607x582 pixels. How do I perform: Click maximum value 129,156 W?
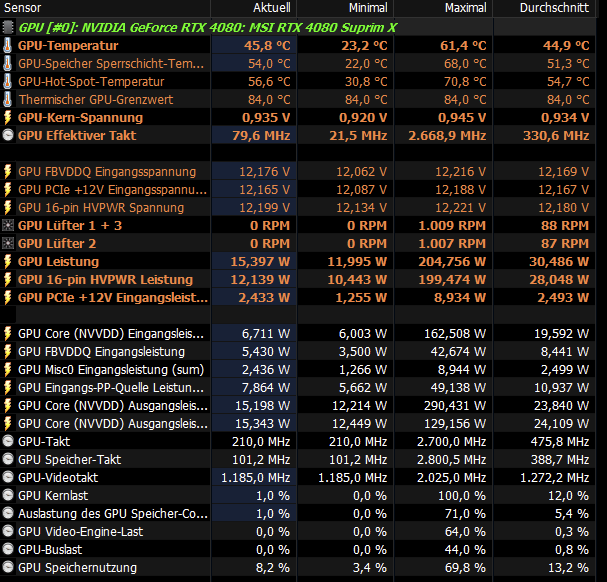[x=455, y=424]
